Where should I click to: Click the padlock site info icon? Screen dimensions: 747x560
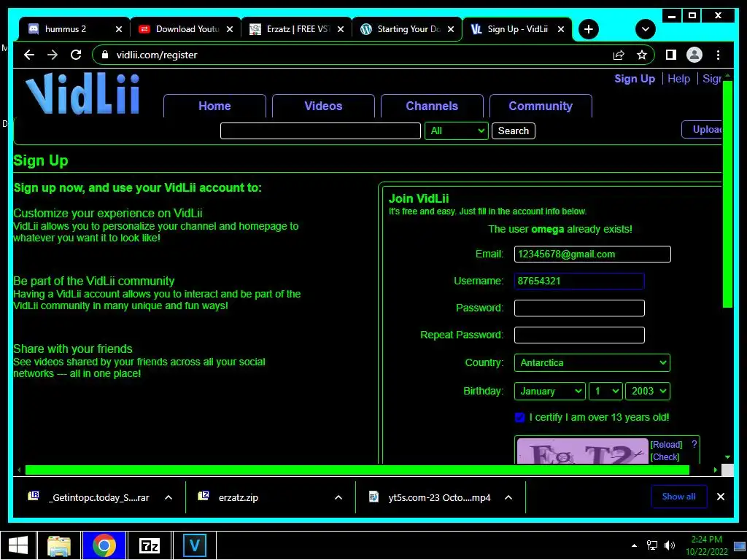(105, 55)
